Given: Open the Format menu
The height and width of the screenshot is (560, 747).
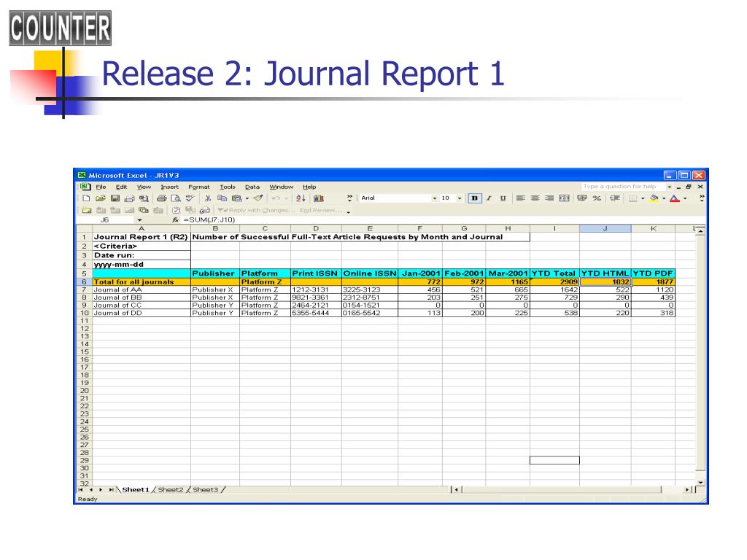Looking at the screenshot, I should click(x=198, y=187).
